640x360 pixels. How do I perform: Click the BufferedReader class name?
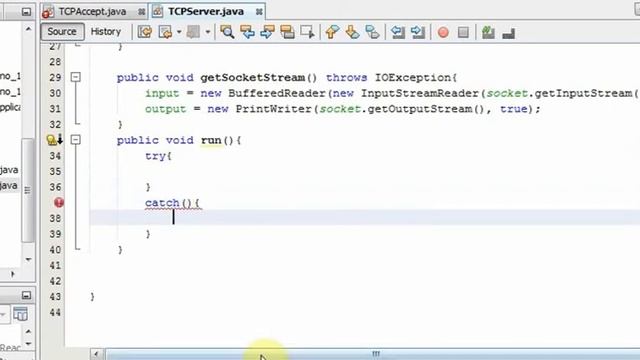point(277,93)
